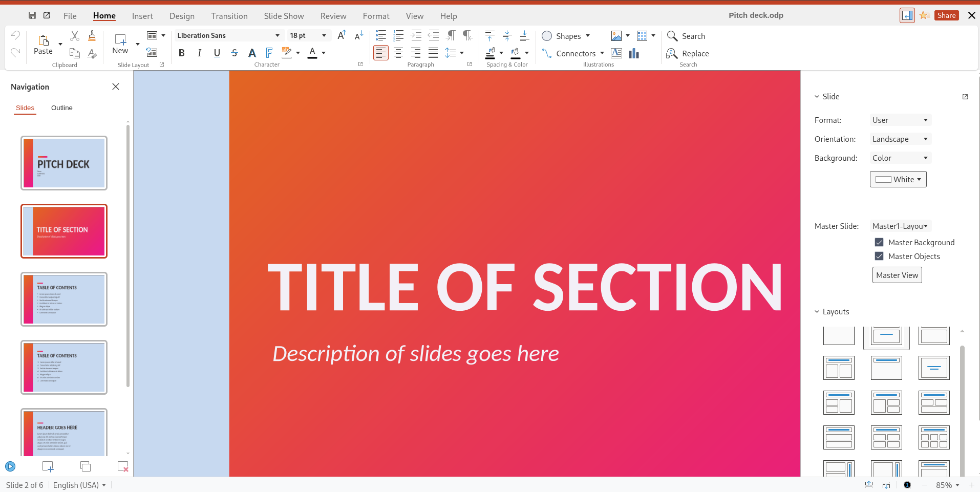Start slideshow with the play icon

point(10,466)
